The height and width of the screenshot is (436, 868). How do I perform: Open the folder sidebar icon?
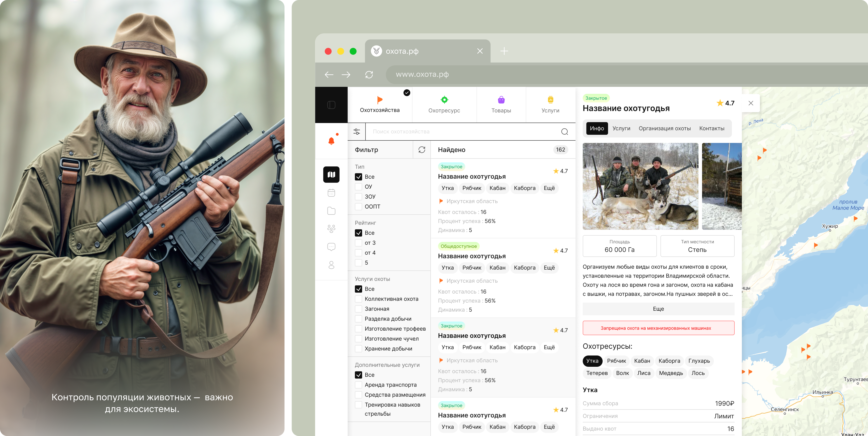coord(331,211)
